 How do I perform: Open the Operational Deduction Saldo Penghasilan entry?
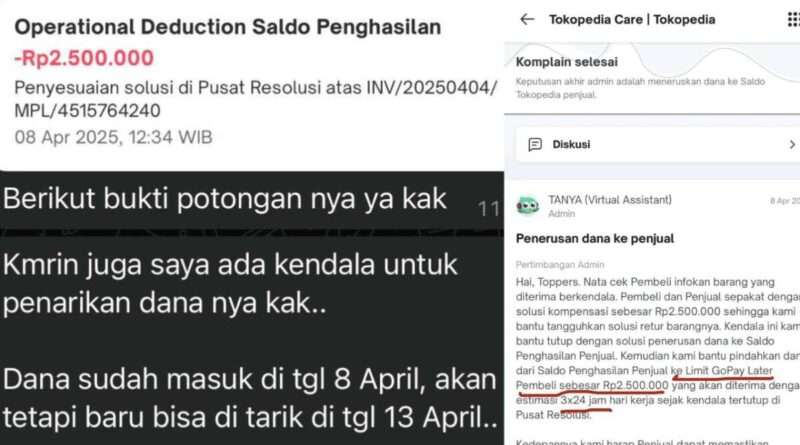(x=228, y=27)
